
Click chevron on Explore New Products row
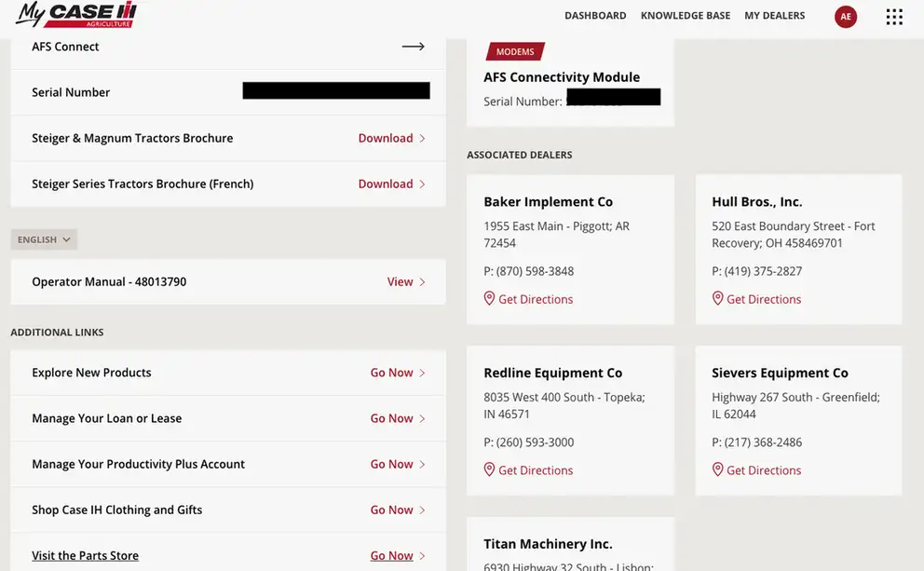[x=422, y=373]
